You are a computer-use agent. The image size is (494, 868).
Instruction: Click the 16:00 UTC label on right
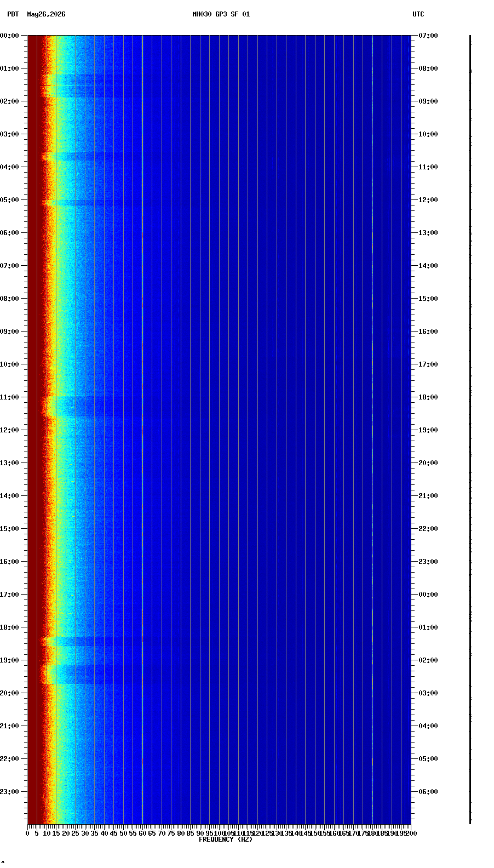(428, 332)
